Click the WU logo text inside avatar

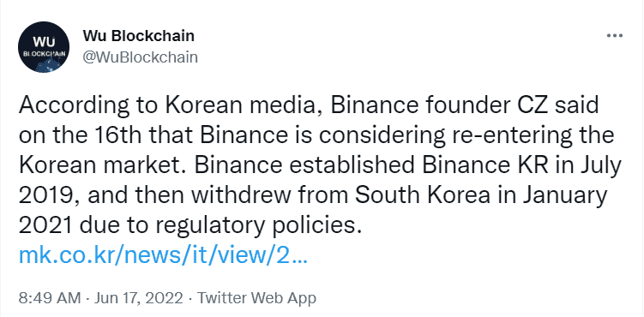click(x=44, y=41)
